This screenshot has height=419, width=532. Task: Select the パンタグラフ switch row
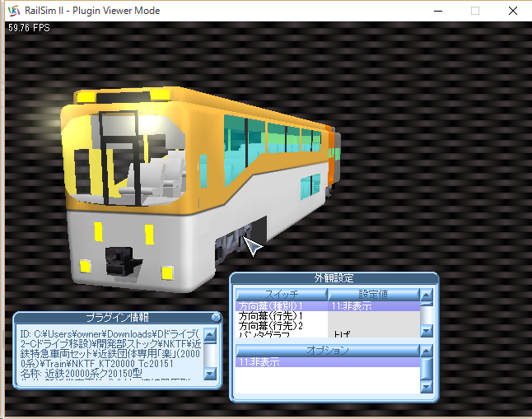point(328,334)
